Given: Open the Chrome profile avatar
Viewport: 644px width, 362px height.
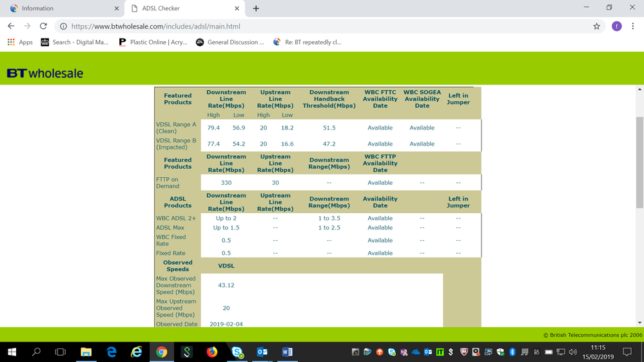Looking at the screenshot, I should (x=616, y=26).
